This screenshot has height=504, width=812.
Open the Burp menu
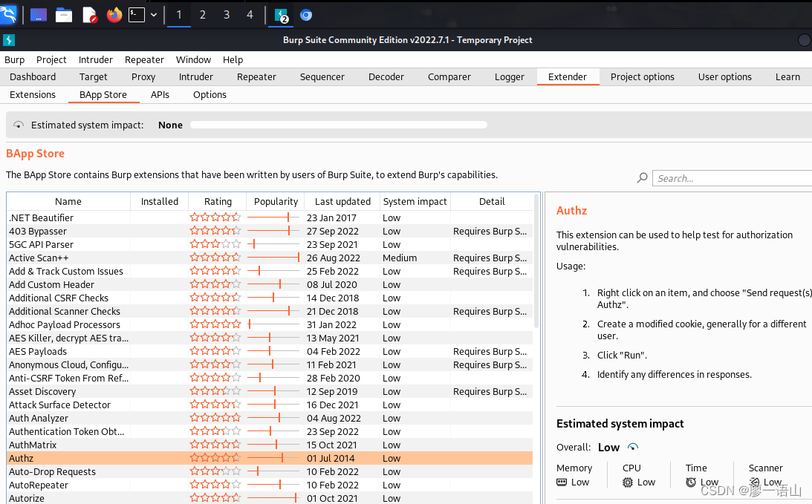tap(15, 59)
